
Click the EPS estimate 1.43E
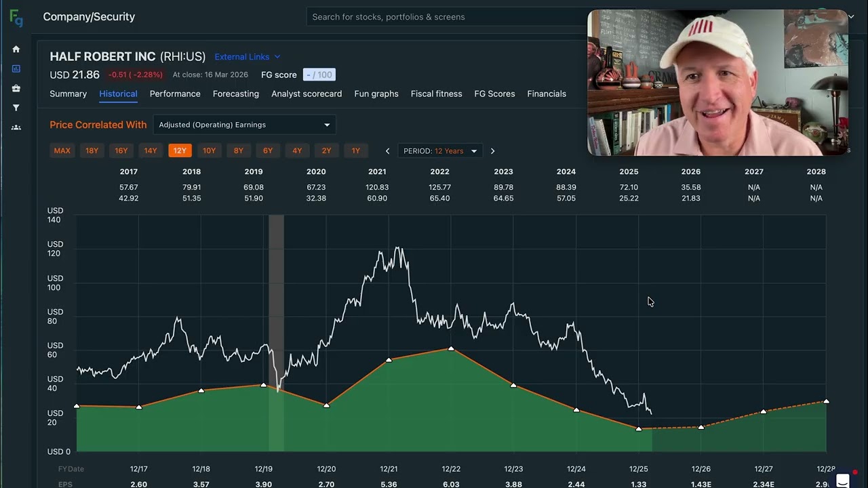tap(701, 484)
